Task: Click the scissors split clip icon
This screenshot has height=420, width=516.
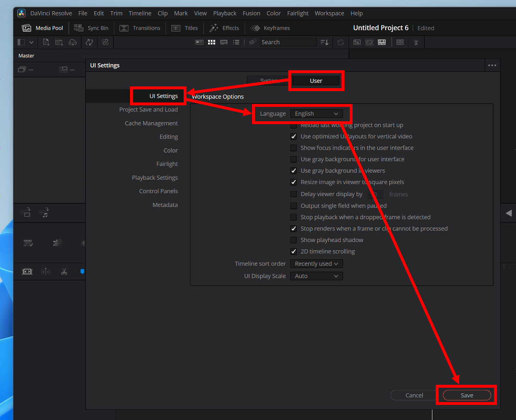Action: coord(64,272)
